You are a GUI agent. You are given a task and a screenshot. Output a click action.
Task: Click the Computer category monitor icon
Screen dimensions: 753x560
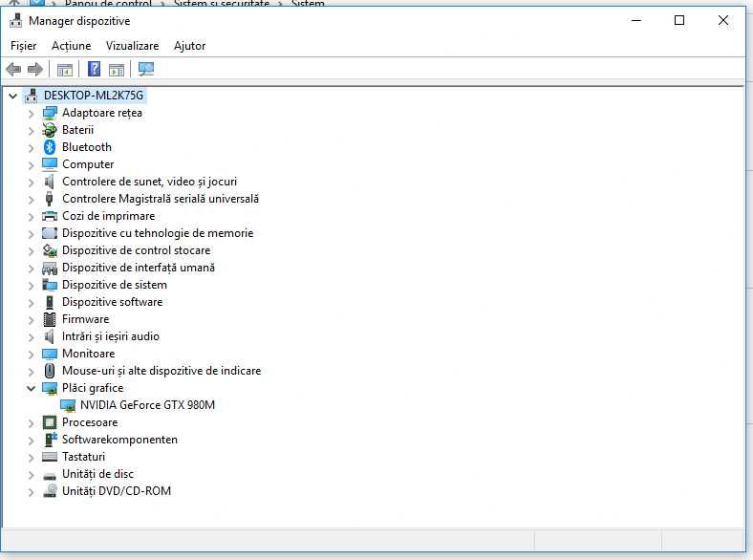(50, 164)
